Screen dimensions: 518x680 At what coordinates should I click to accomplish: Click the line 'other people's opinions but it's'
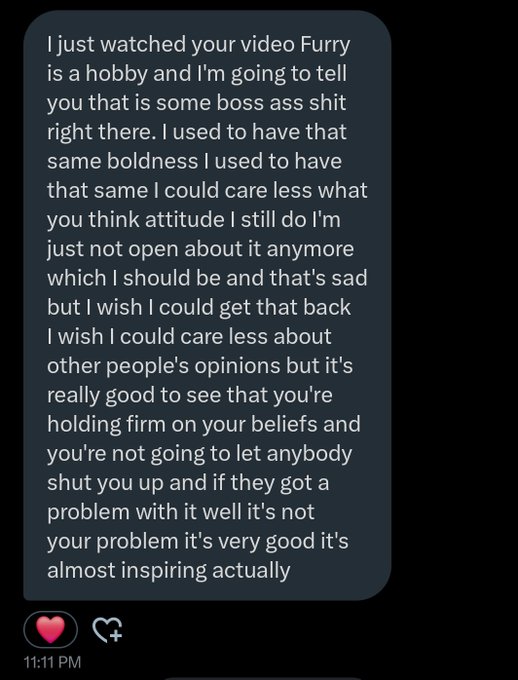point(200,366)
